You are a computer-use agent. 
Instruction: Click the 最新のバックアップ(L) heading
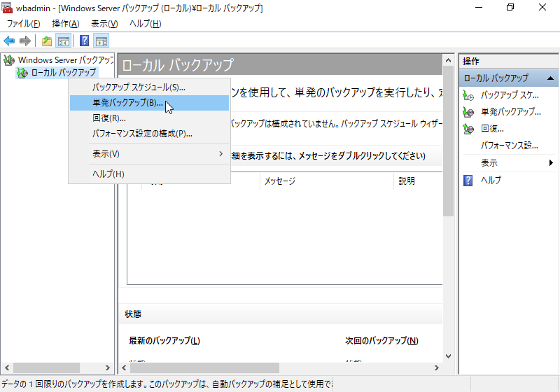164,341
